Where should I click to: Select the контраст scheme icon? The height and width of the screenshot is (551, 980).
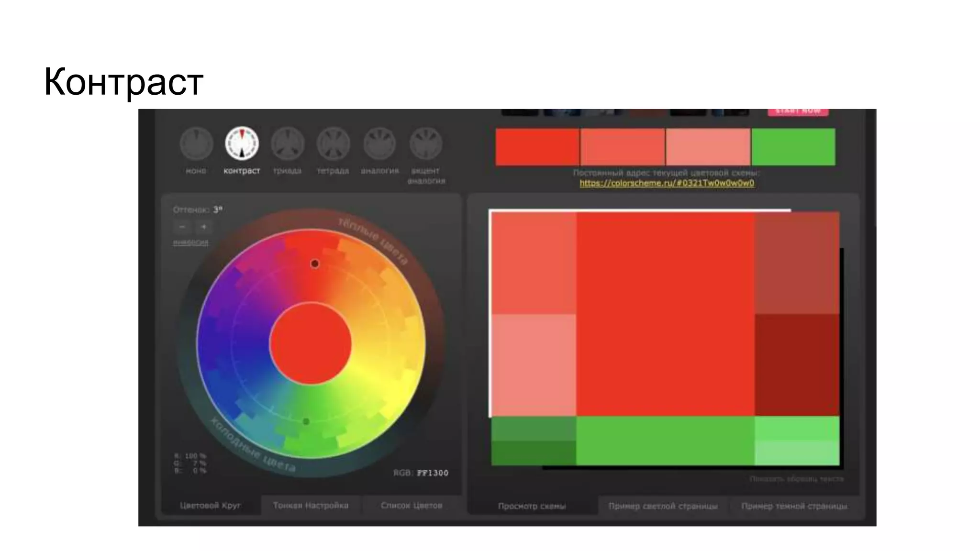[242, 143]
